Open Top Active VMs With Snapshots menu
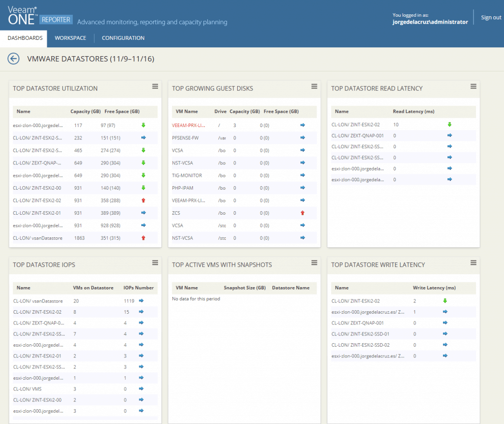The height and width of the screenshot is (424, 504). [314, 263]
